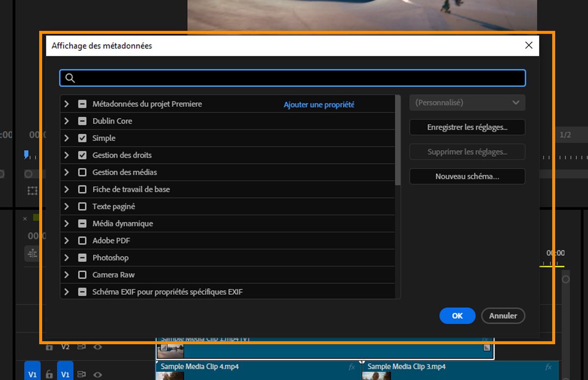Check the Adobe PDF checkbox
This screenshot has height=380, width=588.
click(x=82, y=241)
